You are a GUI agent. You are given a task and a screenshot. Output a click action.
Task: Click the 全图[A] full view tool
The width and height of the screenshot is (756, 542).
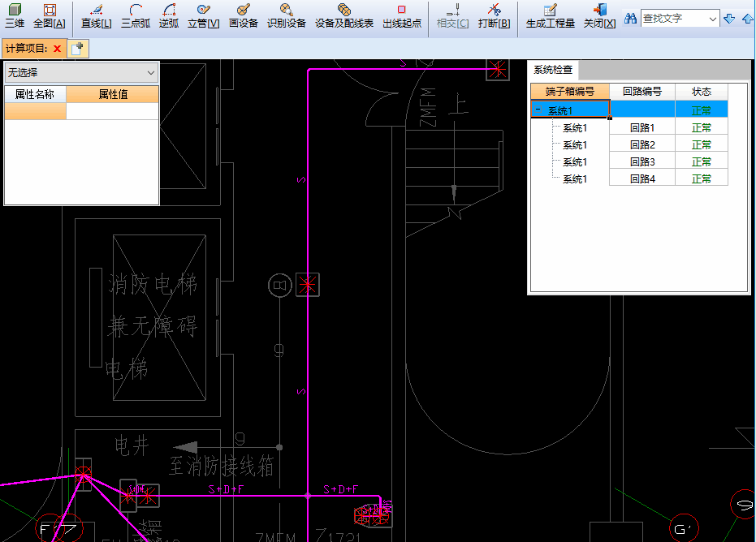(x=49, y=15)
